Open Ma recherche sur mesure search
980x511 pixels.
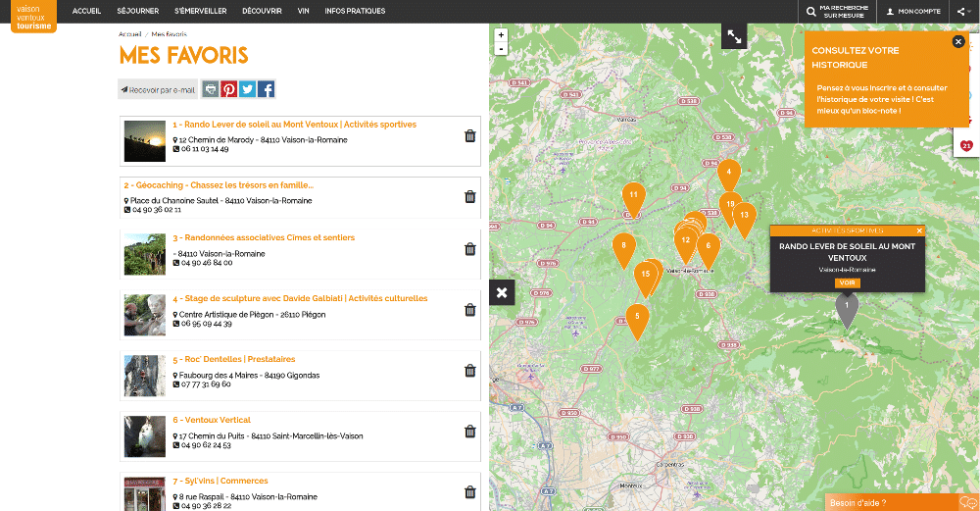(x=838, y=11)
